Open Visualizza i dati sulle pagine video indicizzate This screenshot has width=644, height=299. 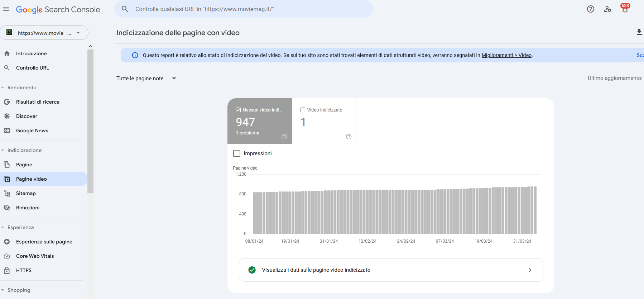pyautogui.click(x=391, y=270)
